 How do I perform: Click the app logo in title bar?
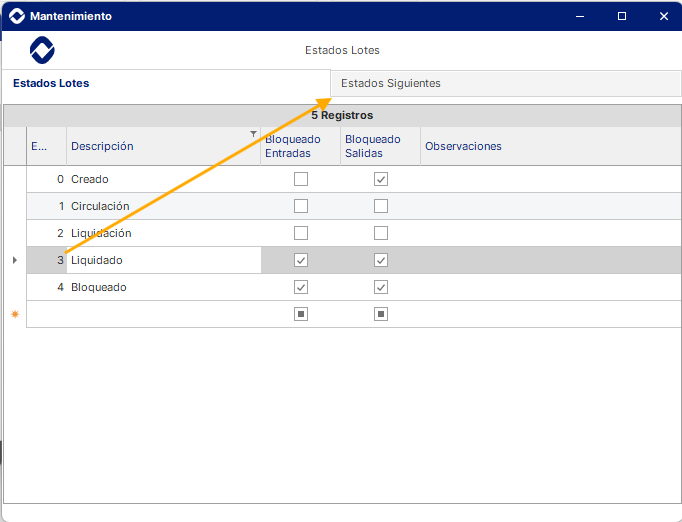click(x=17, y=16)
